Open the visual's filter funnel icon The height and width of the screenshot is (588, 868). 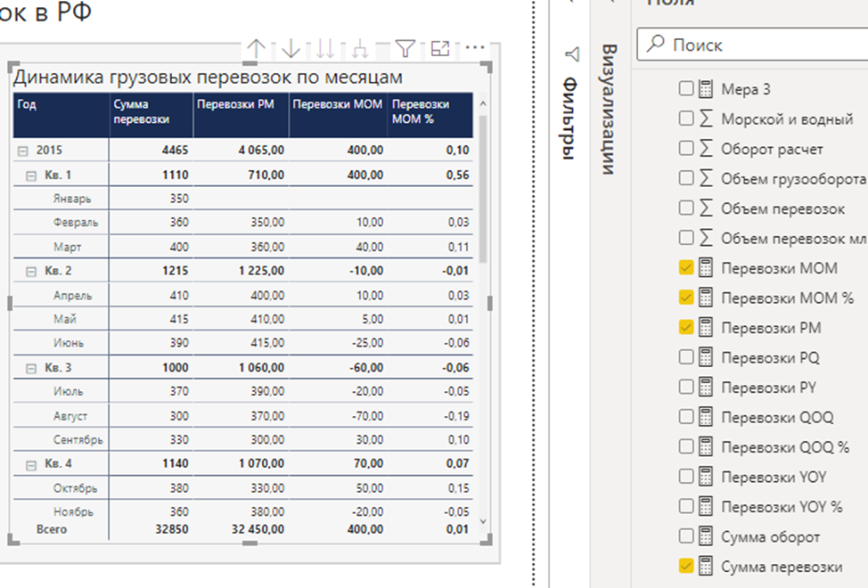[x=405, y=49]
